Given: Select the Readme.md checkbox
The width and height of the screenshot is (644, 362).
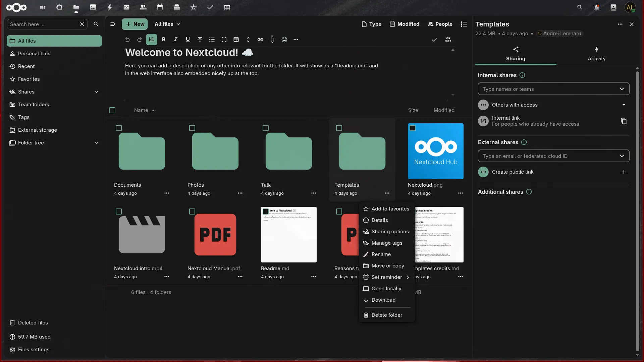Looking at the screenshot, I should coord(266,212).
